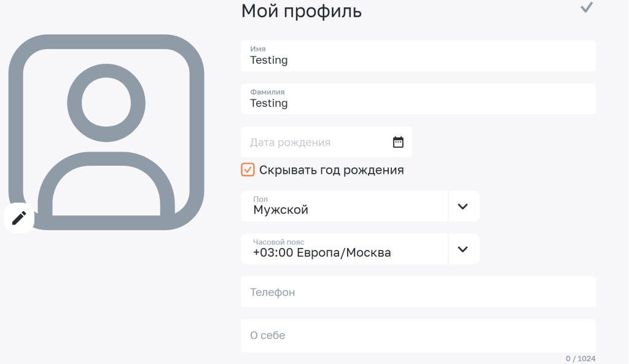Select the Мой профиль page heading

pyautogui.click(x=301, y=11)
